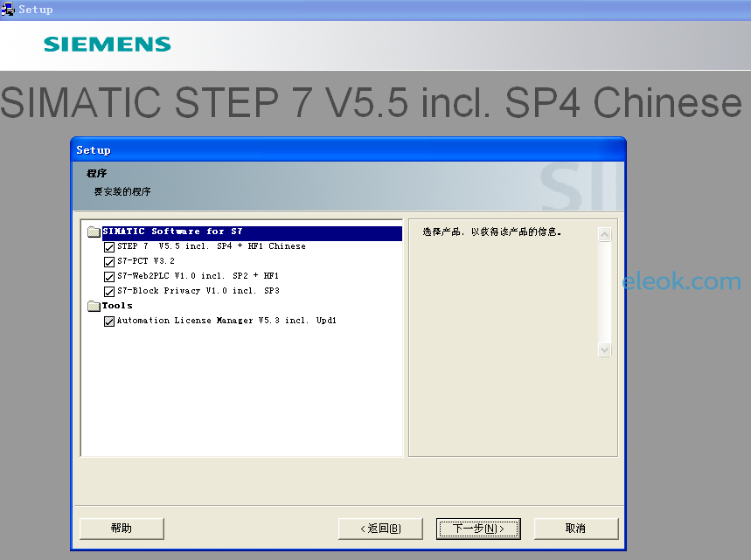Select the Tools tree node label

[117, 306]
